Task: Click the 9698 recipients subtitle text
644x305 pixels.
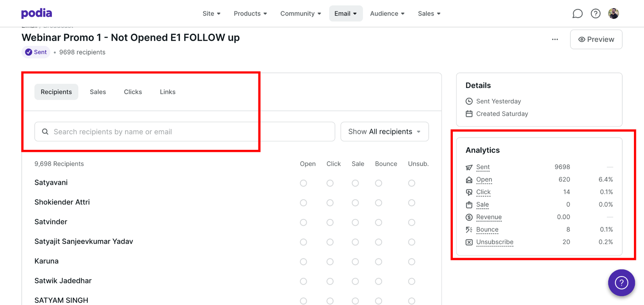Action: (82, 52)
